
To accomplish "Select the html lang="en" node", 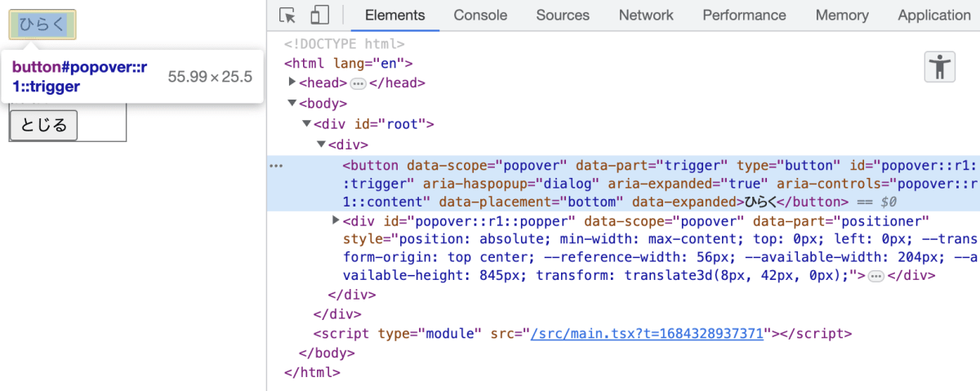I will coord(349,63).
